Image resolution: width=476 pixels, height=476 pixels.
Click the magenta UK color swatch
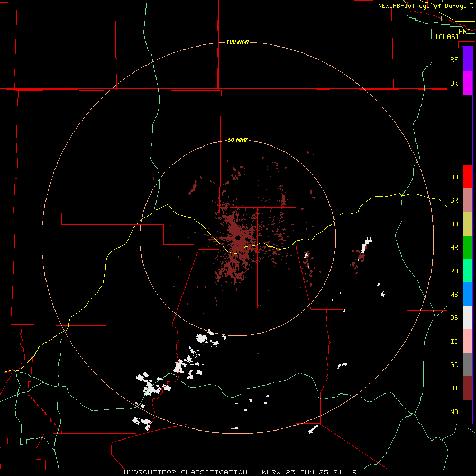point(467,83)
